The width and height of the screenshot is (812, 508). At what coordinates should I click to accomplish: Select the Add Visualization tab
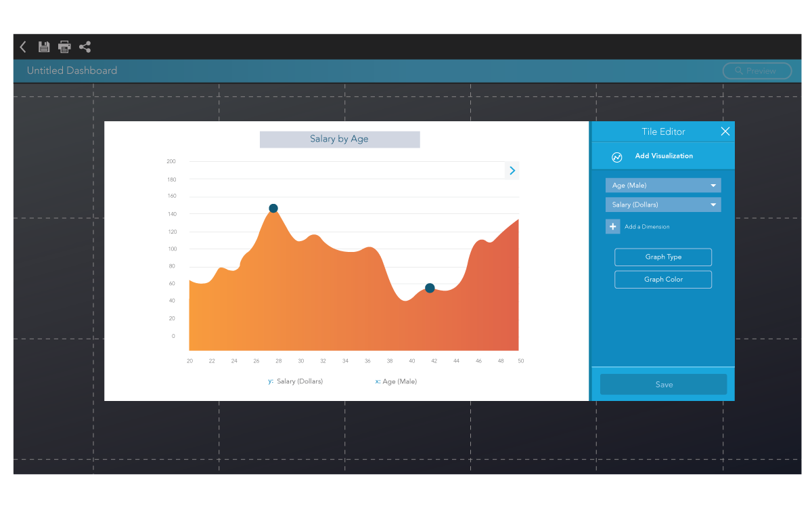pos(663,156)
